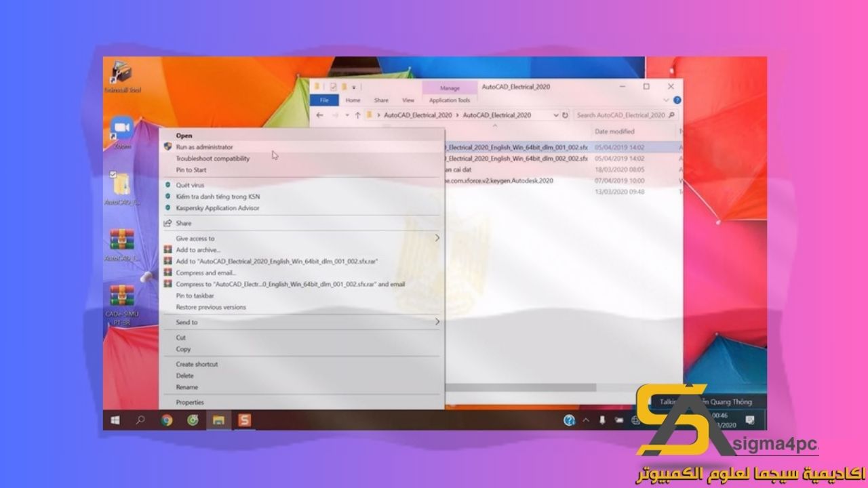Expand the Explorer ribbon chevron
The height and width of the screenshot is (488, 868).
click(667, 100)
